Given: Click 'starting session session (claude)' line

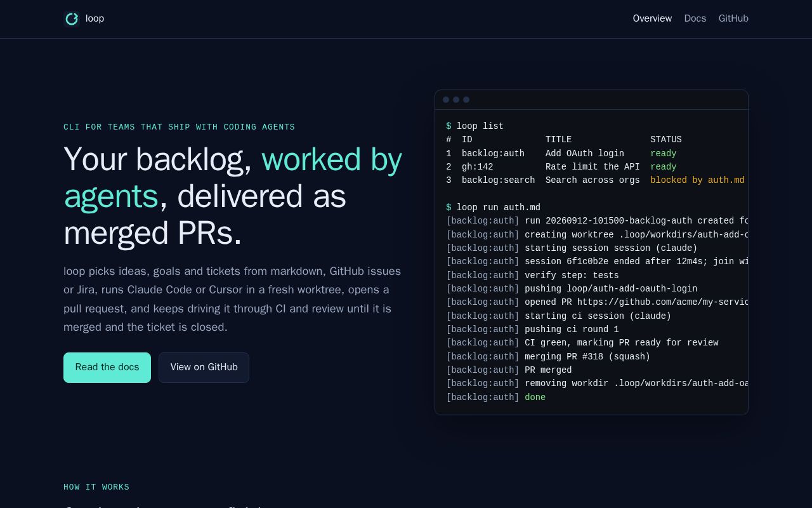Looking at the screenshot, I should 572,248.
